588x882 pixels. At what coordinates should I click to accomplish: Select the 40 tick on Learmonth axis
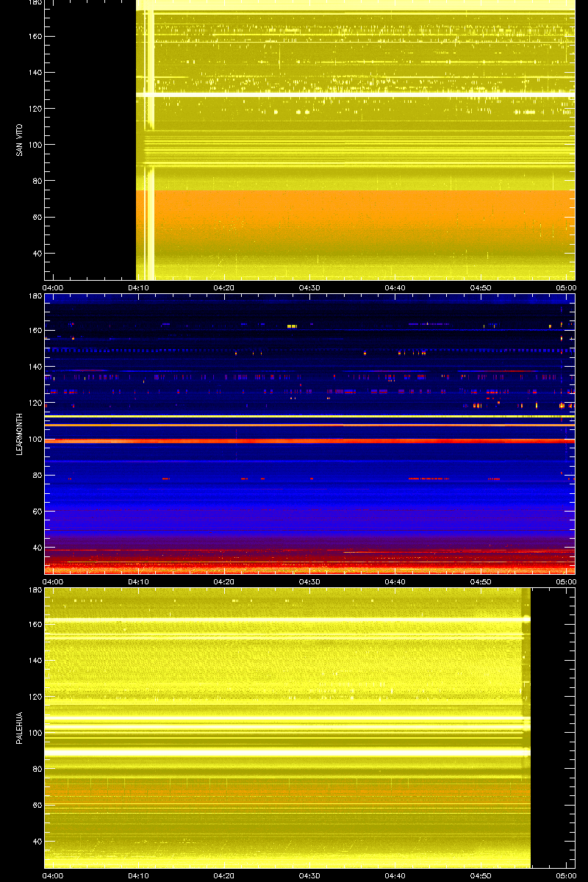(37, 548)
